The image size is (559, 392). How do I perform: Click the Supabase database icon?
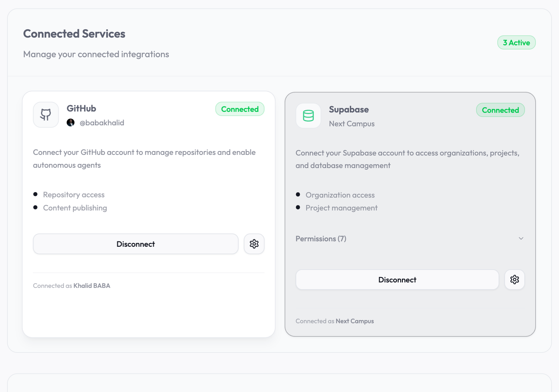coord(308,116)
